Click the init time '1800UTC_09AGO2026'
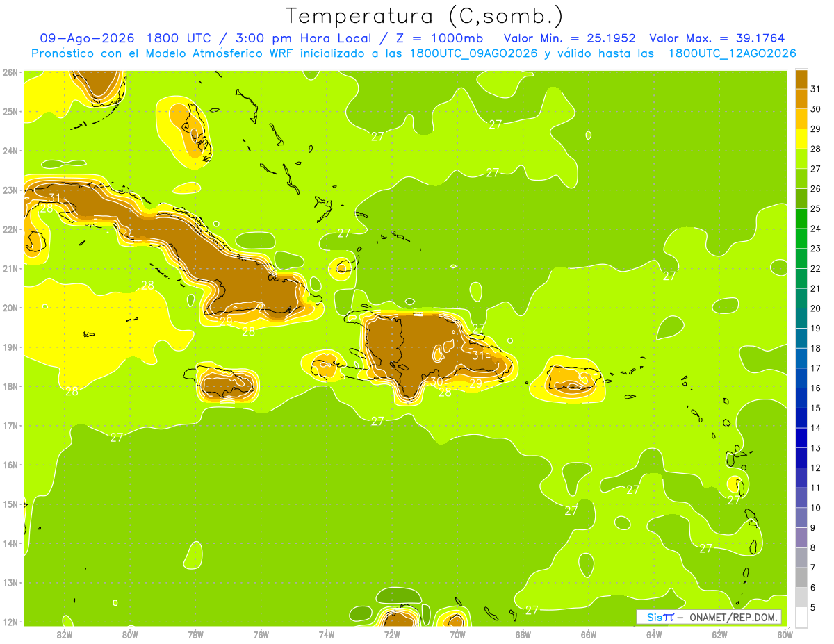The image size is (834, 644). [x=474, y=53]
